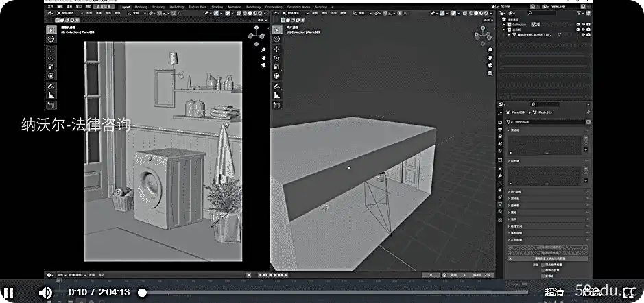Viewport: 644px width, 303px height.
Task: Hide the mesh object row's eye icon
Action: [583, 35]
